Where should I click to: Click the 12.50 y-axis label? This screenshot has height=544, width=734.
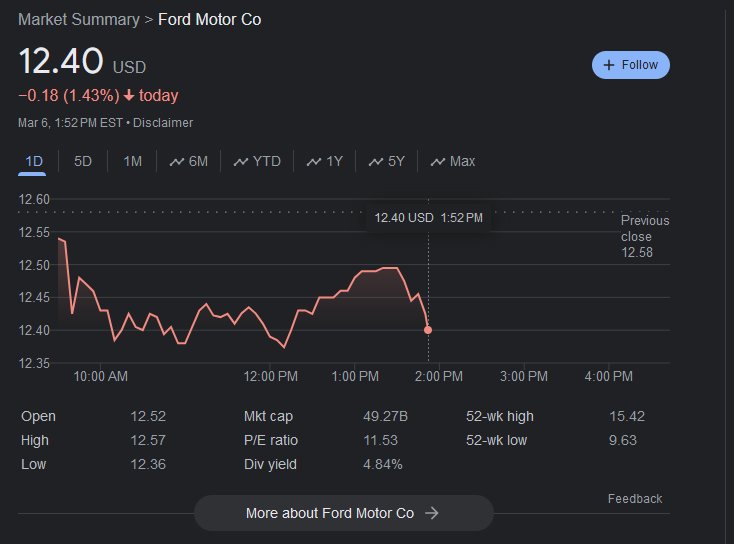(x=34, y=265)
